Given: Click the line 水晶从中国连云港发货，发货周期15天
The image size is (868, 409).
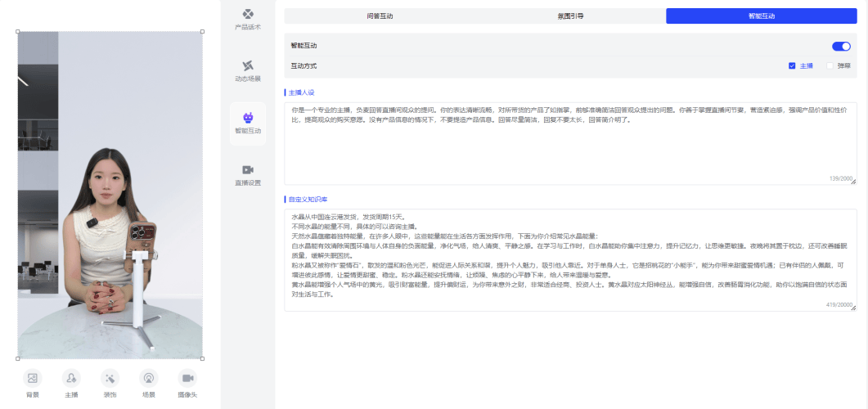Looking at the screenshot, I should pos(350,217).
